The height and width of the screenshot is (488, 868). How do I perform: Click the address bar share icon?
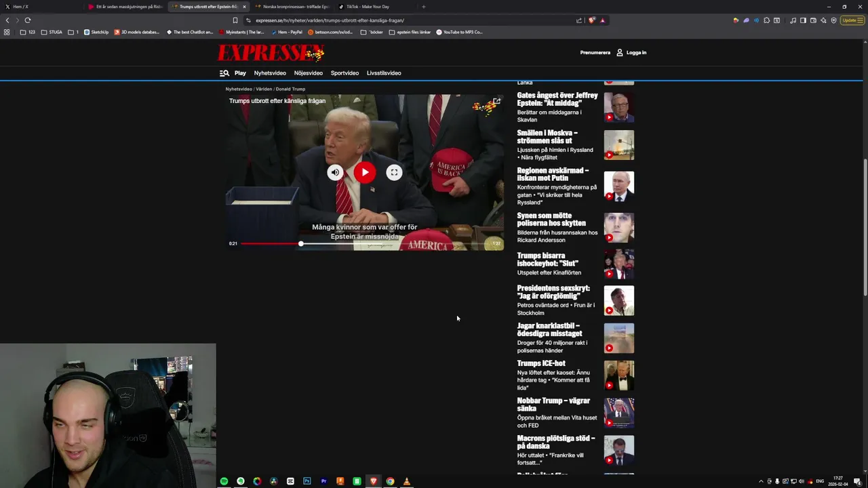coord(579,20)
